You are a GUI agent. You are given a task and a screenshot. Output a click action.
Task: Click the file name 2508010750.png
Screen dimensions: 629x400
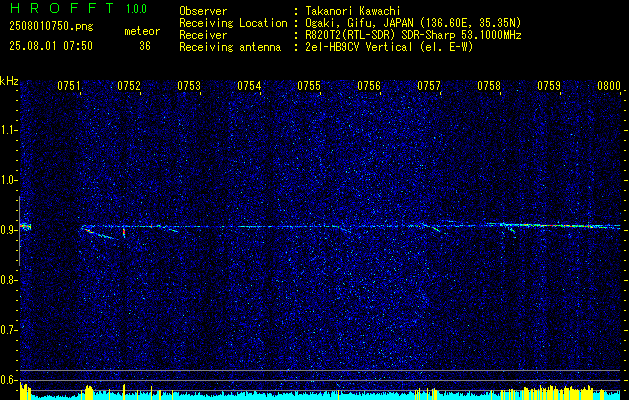[x=51, y=27]
